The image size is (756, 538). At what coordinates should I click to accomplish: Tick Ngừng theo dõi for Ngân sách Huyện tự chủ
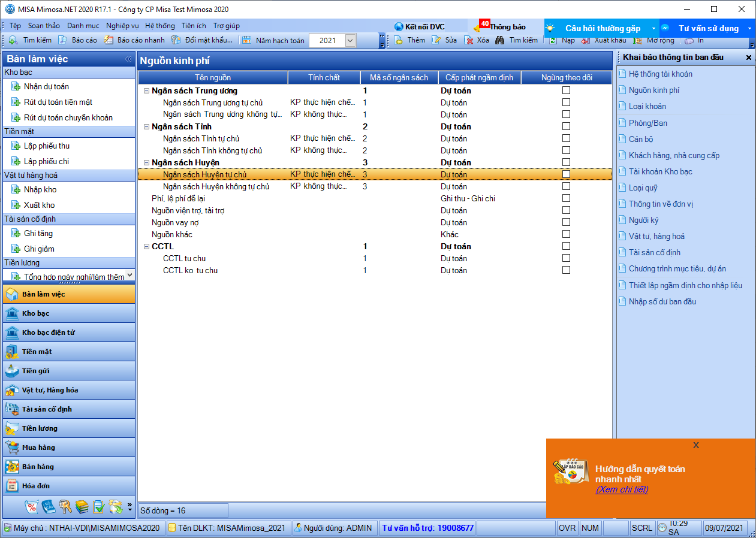pyautogui.click(x=566, y=174)
